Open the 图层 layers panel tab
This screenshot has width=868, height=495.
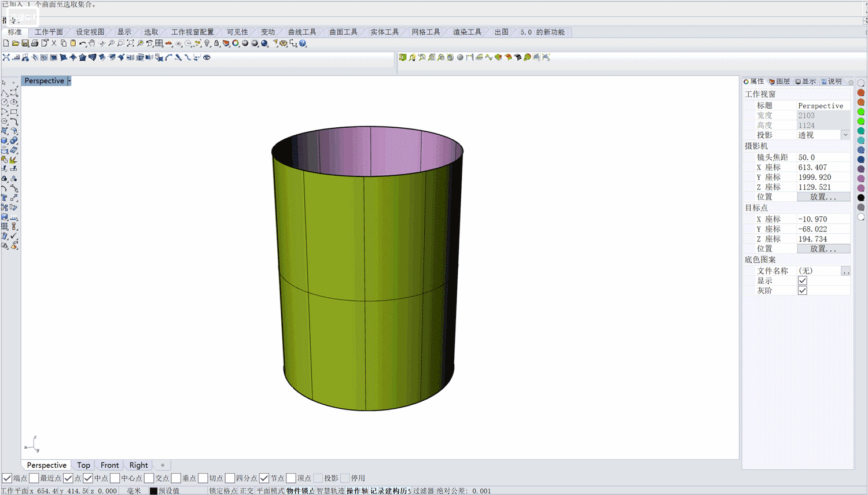click(779, 82)
